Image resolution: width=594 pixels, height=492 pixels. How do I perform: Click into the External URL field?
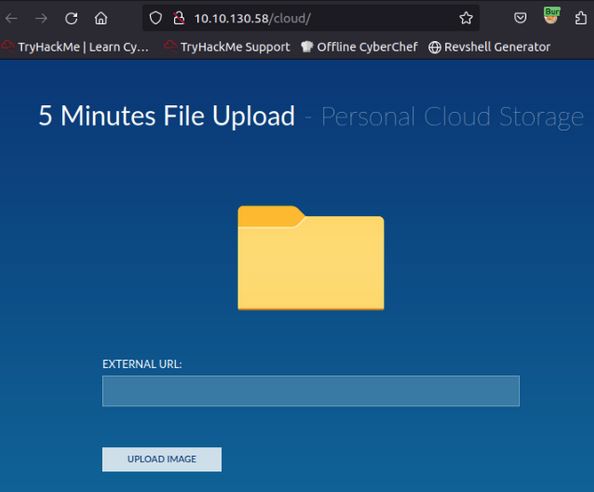(311, 391)
